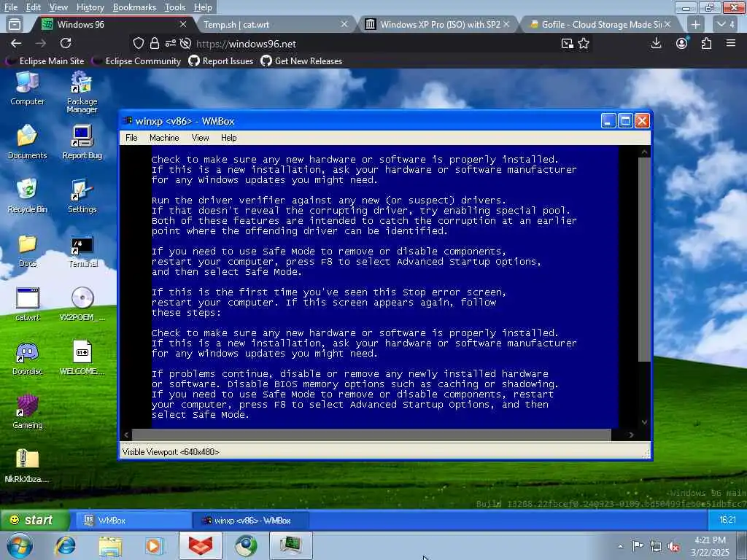Close the Windows 96 browser tab
Screen dimensions: 747x560
(x=183, y=24)
